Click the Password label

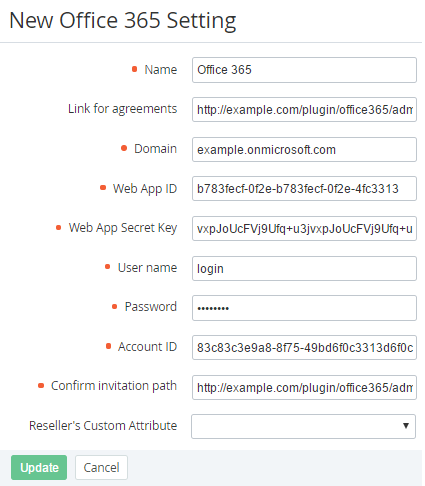[x=151, y=307]
